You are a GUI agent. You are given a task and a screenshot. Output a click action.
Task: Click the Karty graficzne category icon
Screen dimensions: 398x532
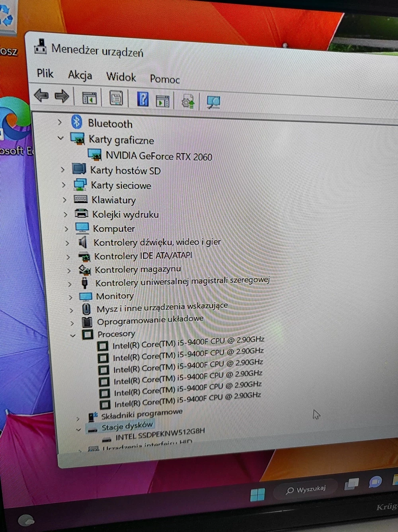click(x=78, y=139)
